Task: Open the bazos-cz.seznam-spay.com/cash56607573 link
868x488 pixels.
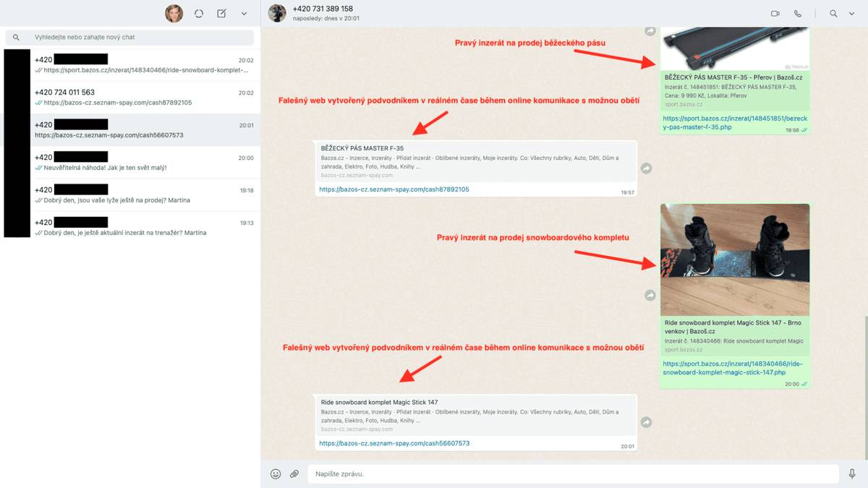Action: pyautogui.click(x=394, y=443)
